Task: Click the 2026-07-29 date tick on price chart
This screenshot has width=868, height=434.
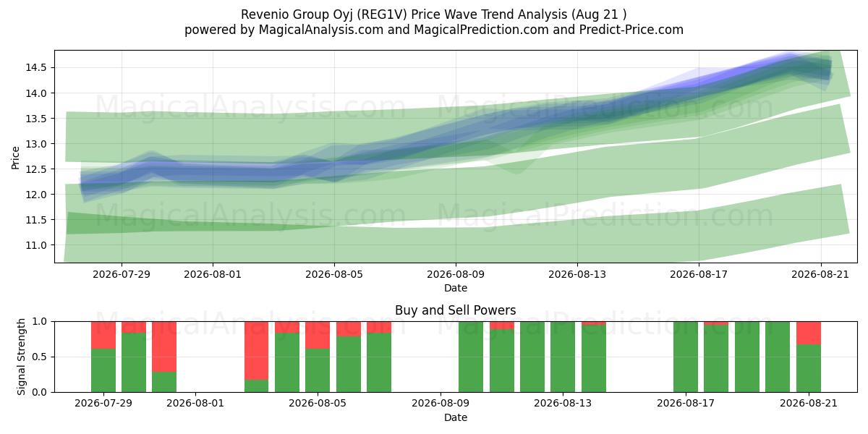Action: pos(122,273)
